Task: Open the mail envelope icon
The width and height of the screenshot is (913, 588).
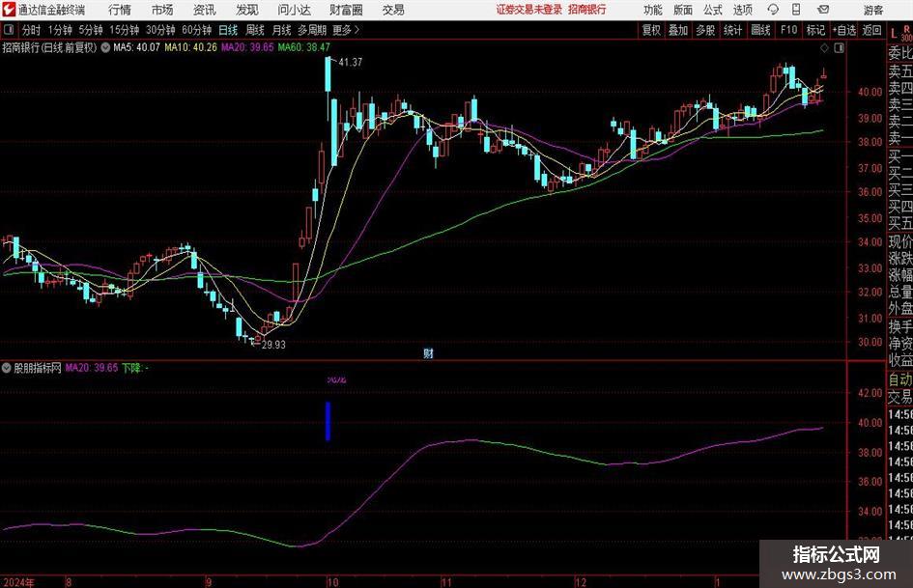Action: click(x=823, y=10)
